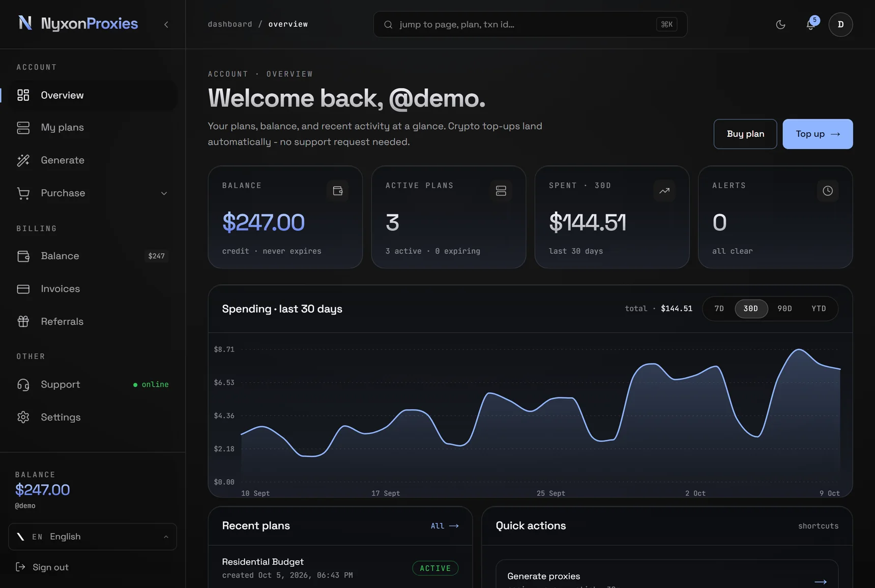Sign out of the account
The height and width of the screenshot is (588, 875).
click(42, 567)
